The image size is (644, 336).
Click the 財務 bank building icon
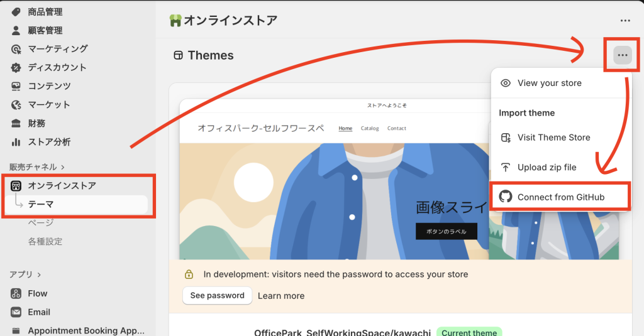(x=16, y=123)
